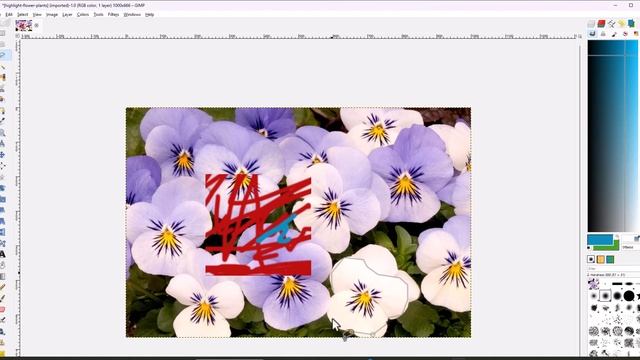
Task: Open the Select menu
Action: (22, 14)
